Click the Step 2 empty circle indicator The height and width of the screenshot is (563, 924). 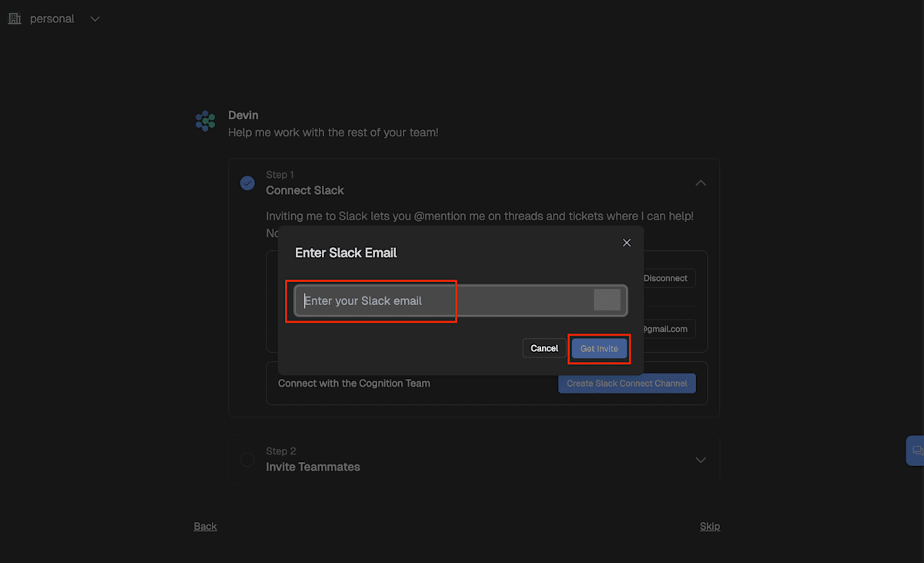(x=247, y=460)
